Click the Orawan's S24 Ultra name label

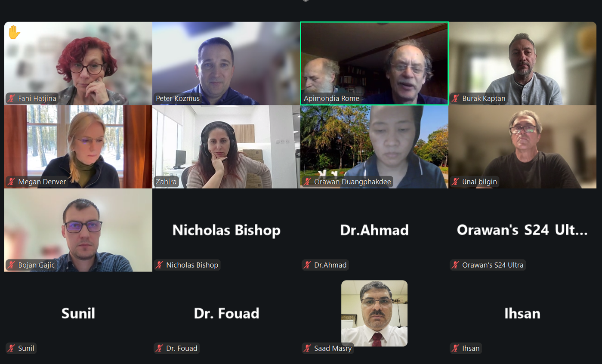(493, 265)
